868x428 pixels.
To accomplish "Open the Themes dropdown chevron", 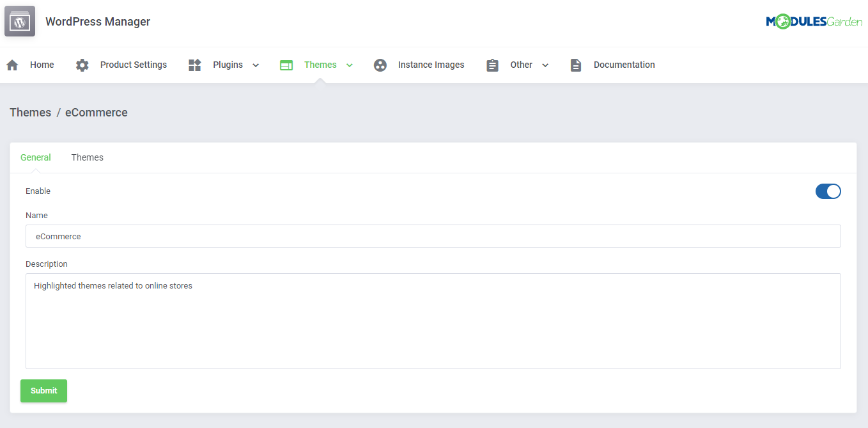I will tap(349, 65).
